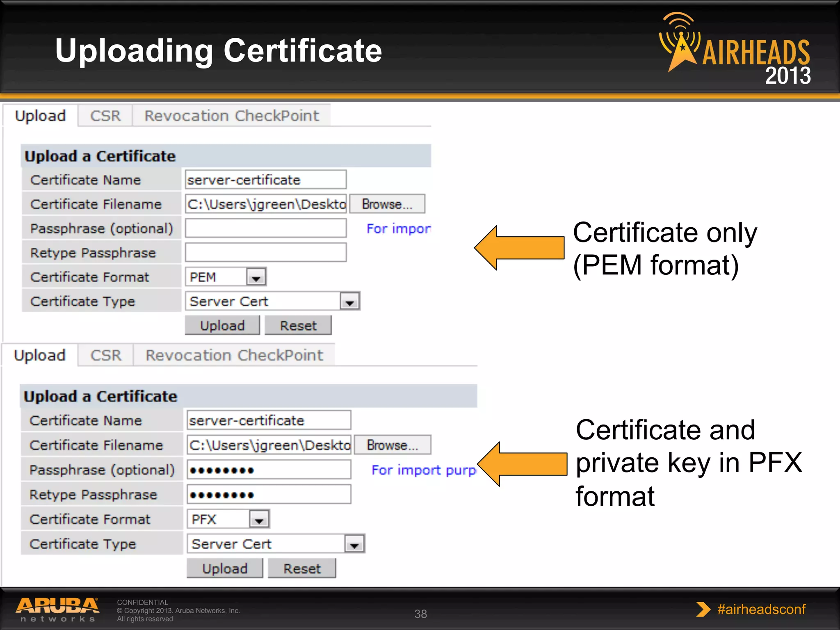The height and width of the screenshot is (630, 840).
Task: Open Revocation CheckPoint tab in the PFX upload form
Action: tap(234, 355)
